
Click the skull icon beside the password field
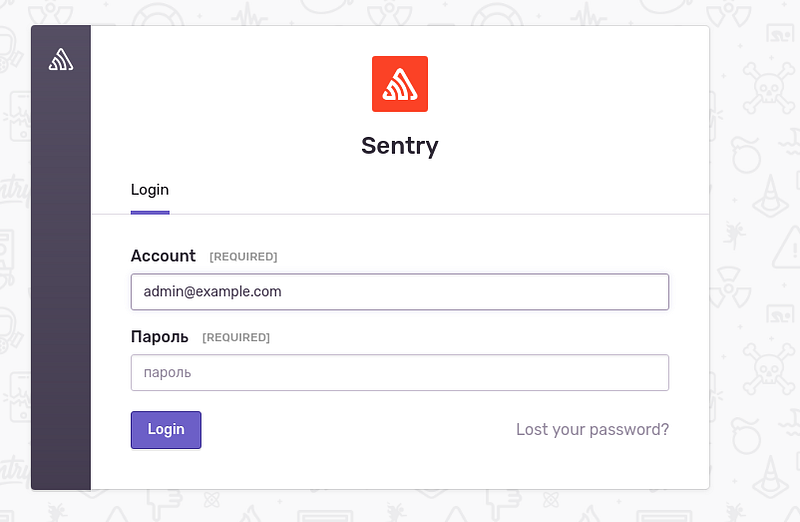click(x=769, y=369)
